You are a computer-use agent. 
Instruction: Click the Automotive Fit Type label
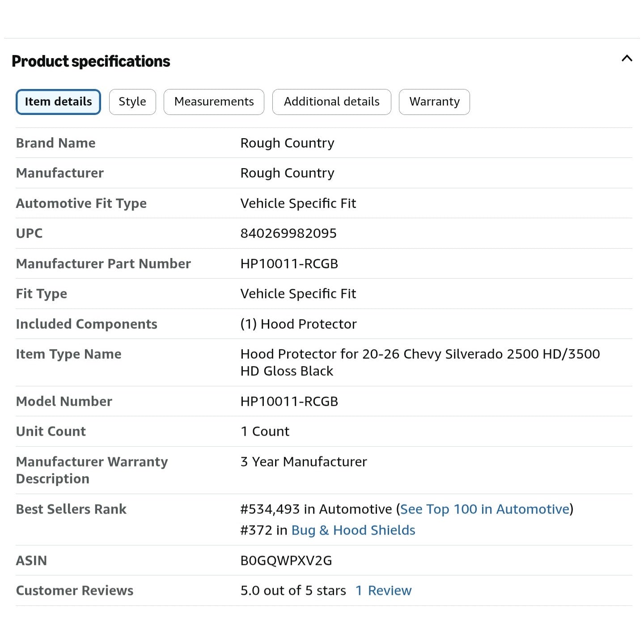pos(81,203)
